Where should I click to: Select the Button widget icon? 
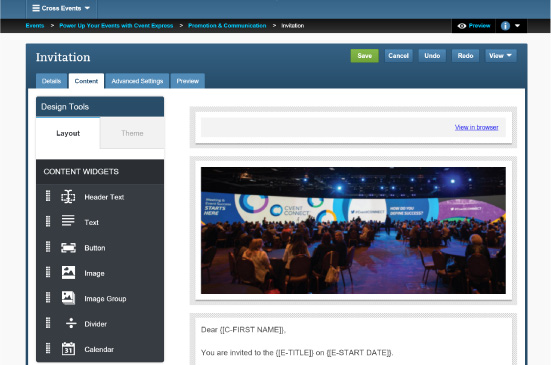pos(68,248)
